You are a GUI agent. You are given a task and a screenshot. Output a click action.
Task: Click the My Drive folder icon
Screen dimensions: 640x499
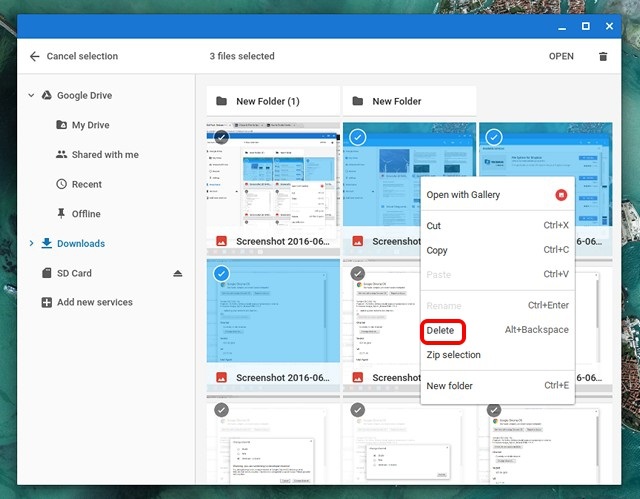[61, 125]
